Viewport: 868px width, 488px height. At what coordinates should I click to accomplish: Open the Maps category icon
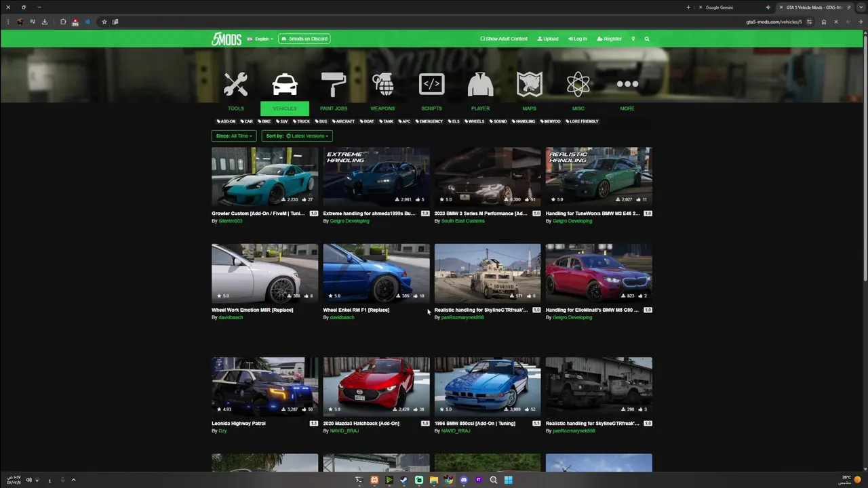click(530, 85)
